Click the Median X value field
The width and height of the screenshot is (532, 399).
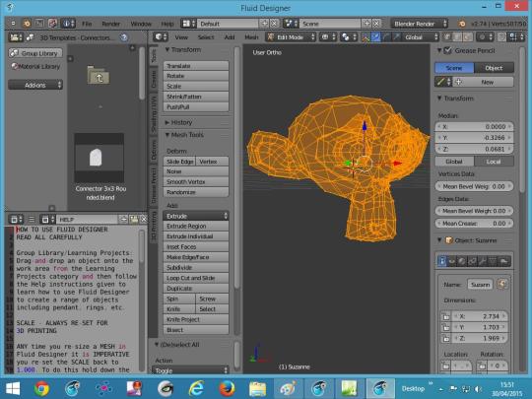coord(474,127)
